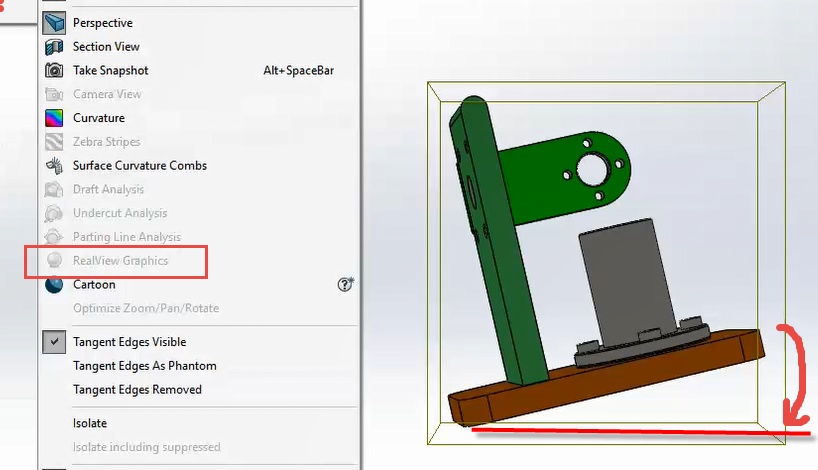Select Tangent Edges Removed option
This screenshot has width=818, height=470.
pos(137,390)
